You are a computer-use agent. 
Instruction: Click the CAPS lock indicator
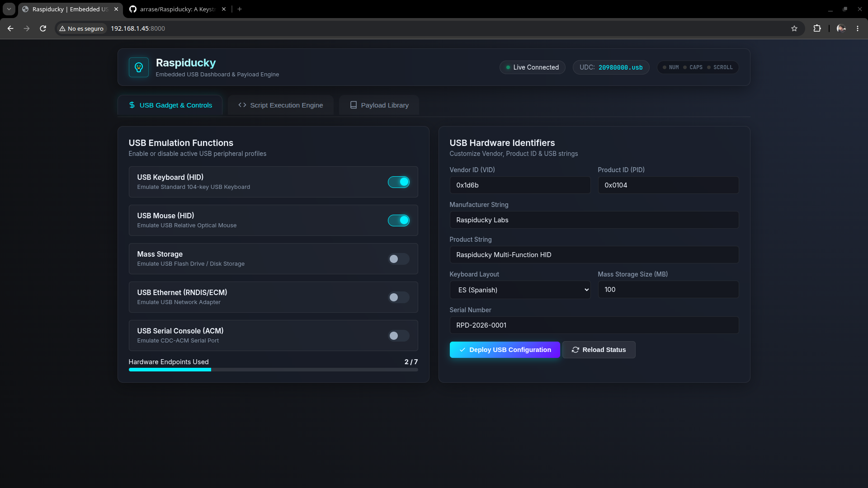pos(693,67)
